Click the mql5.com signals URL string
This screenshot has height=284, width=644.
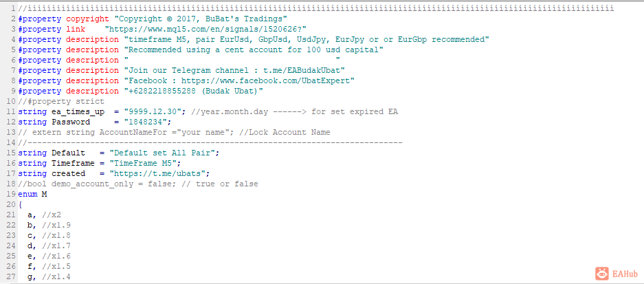206,29
